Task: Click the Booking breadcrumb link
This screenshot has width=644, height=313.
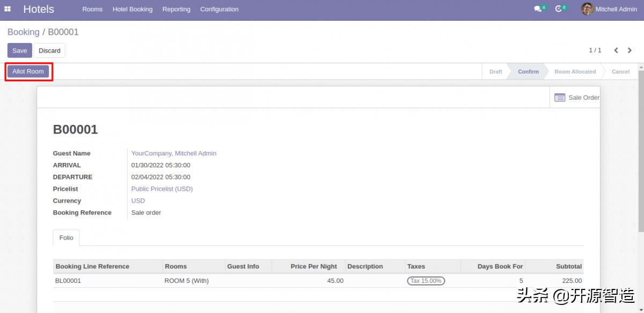Action: tap(24, 32)
